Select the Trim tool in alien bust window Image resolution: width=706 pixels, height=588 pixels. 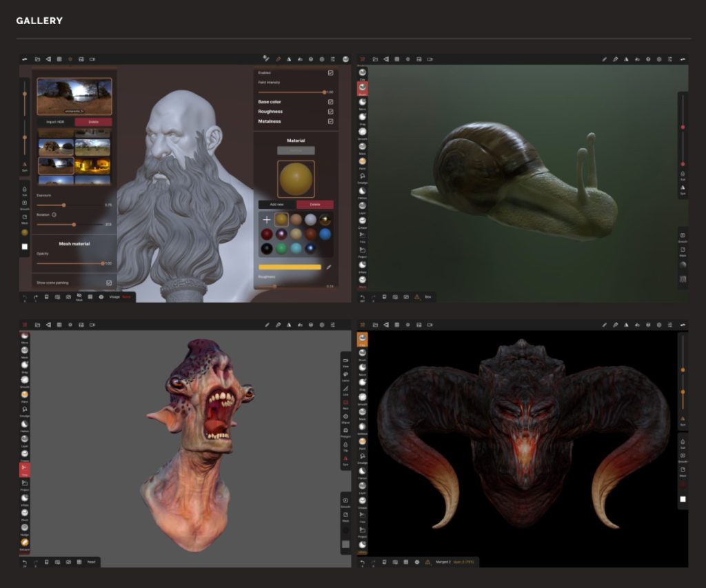tap(24, 468)
